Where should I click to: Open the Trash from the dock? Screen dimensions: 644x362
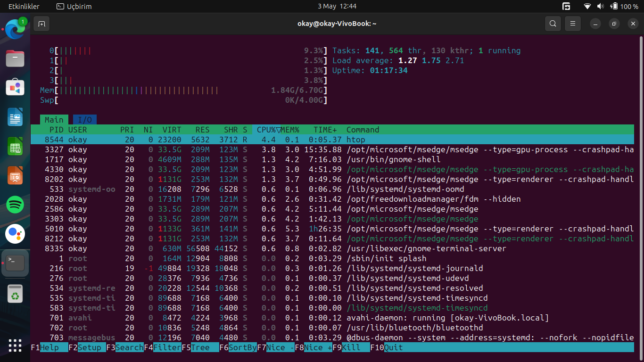15,294
